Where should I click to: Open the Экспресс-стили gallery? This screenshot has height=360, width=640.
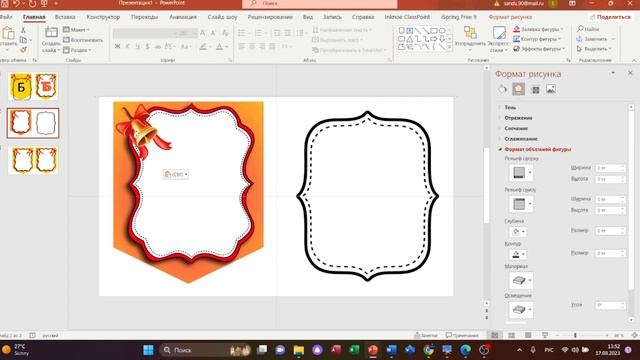coord(498,39)
